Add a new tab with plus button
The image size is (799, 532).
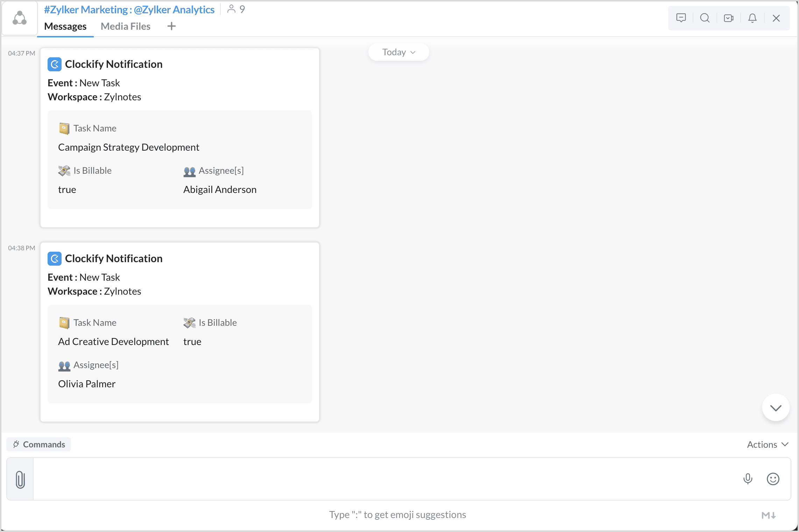[x=171, y=26]
